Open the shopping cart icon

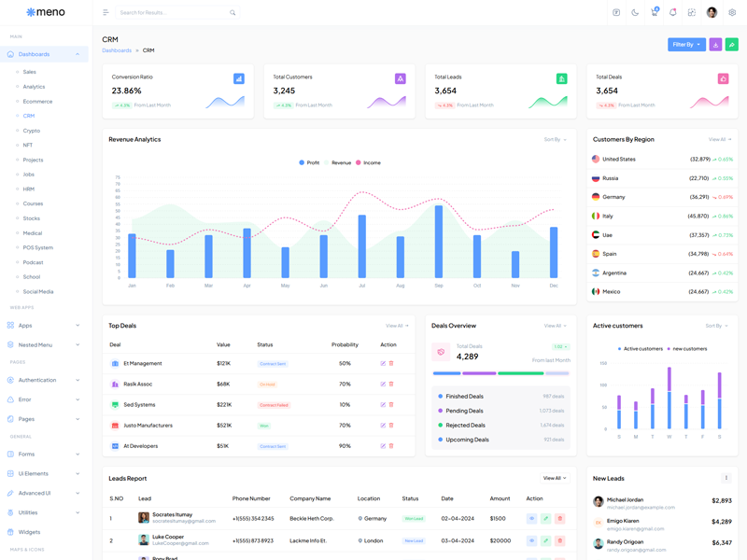click(x=654, y=12)
